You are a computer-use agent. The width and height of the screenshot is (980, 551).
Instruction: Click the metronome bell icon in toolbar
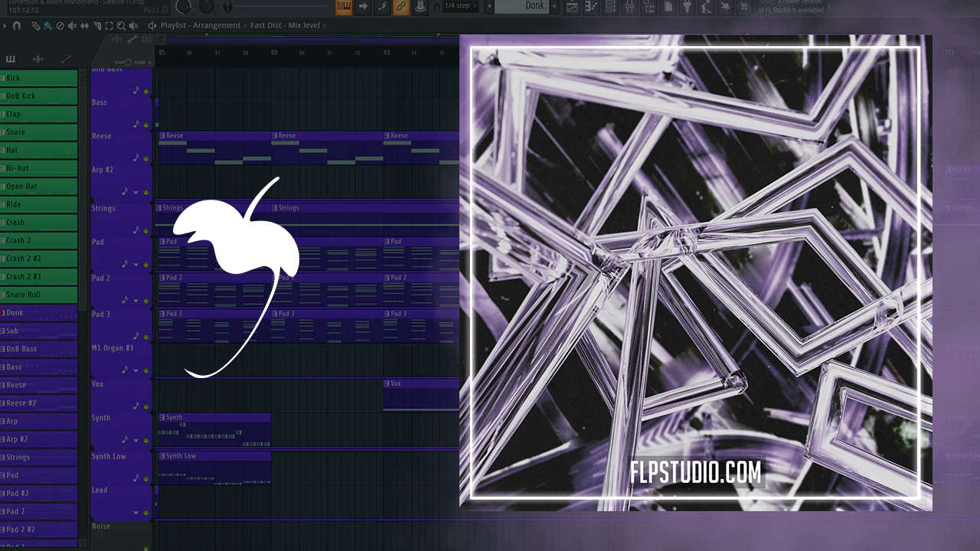pyautogui.click(x=420, y=7)
